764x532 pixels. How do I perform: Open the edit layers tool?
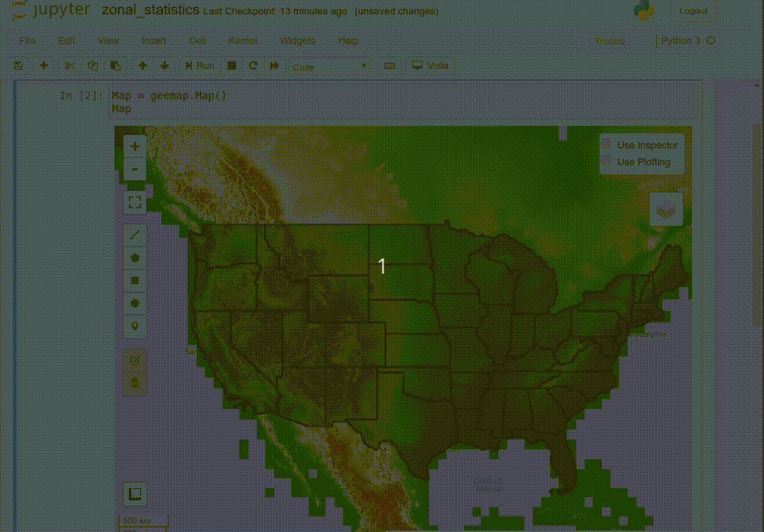(134, 359)
